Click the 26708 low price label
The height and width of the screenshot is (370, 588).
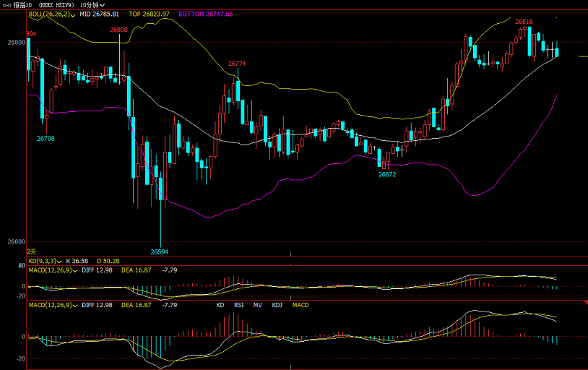pyautogui.click(x=46, y=138)
